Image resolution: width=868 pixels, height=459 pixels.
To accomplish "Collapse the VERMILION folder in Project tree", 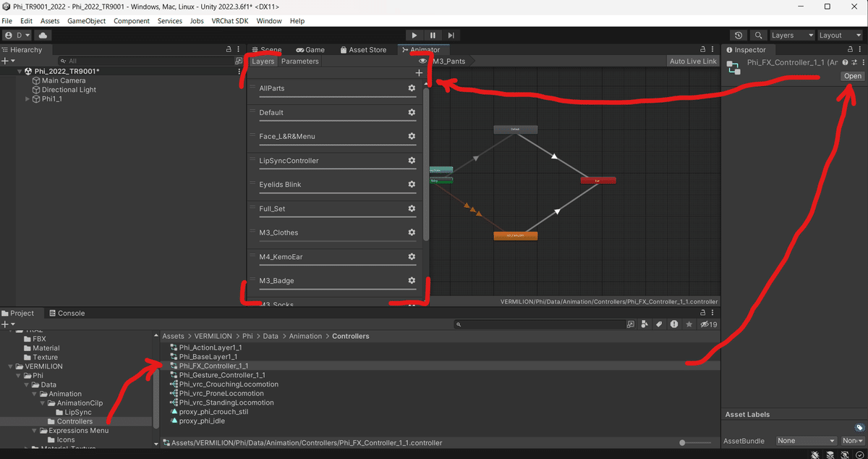I will point(10,366).
